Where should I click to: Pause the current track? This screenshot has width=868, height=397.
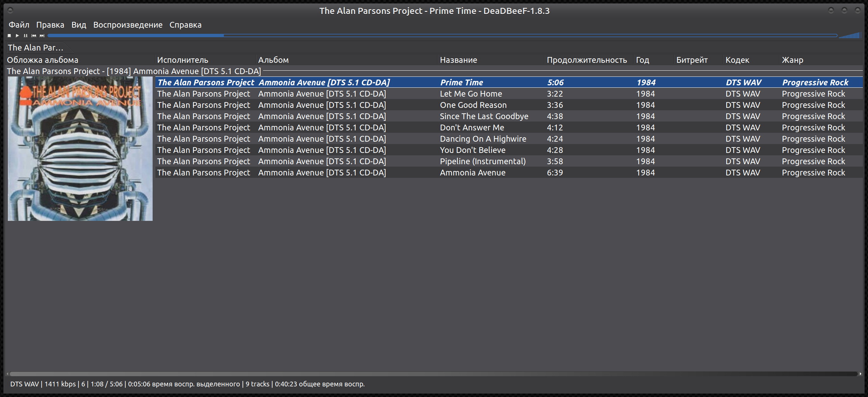point(26,36)
